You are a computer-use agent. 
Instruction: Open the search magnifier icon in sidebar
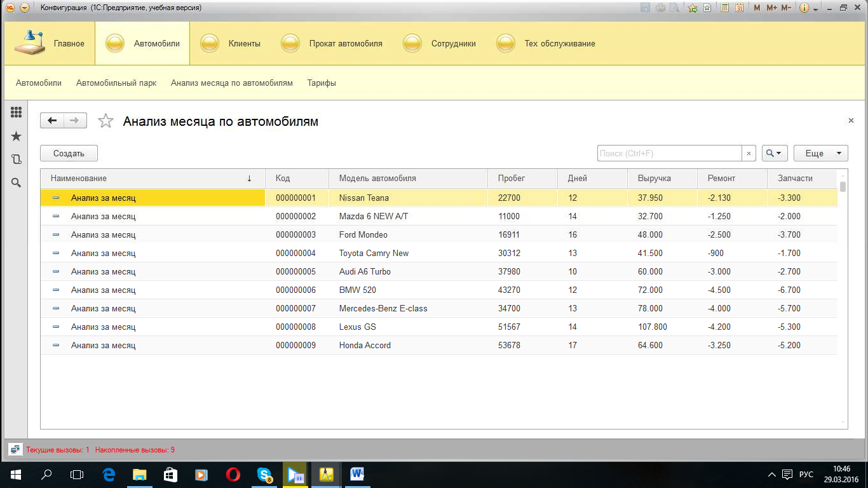coord(17,182)
